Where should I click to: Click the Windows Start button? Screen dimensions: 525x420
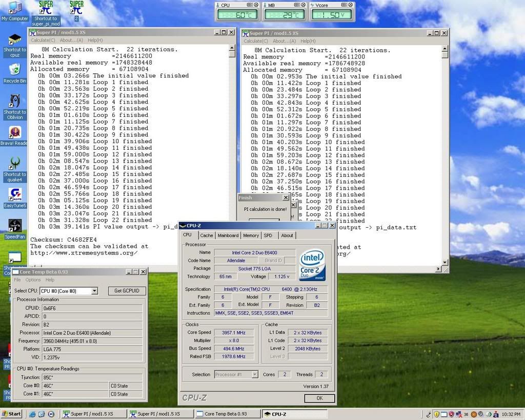[x=11, y=414]
